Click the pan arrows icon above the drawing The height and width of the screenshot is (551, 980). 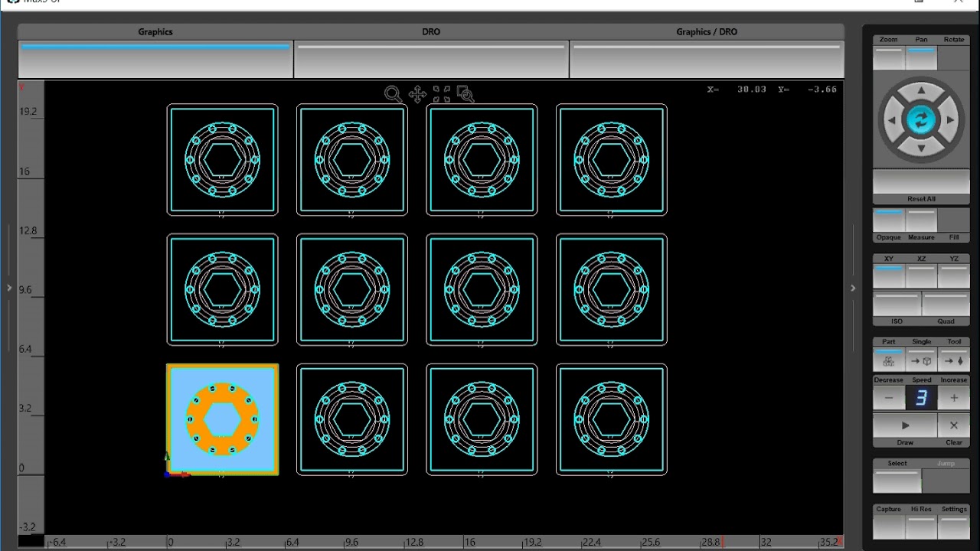click(417, 94)
